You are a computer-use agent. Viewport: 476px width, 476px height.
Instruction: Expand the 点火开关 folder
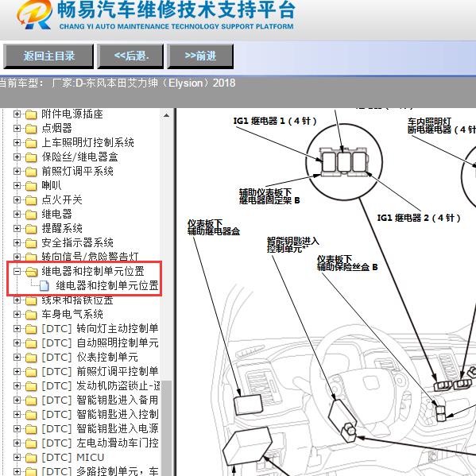(x=17, y=199)
